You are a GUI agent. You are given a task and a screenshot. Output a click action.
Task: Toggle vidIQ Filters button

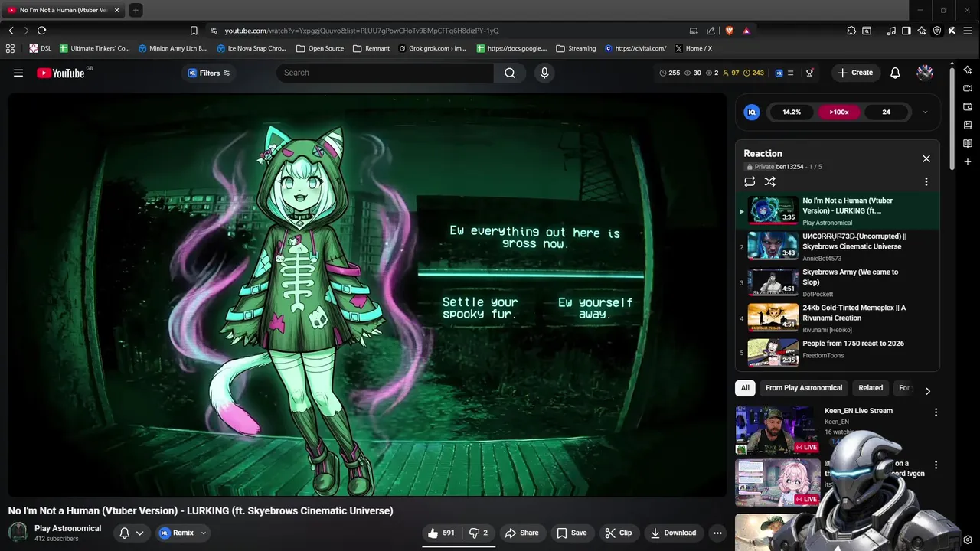(x=209, y=73)
